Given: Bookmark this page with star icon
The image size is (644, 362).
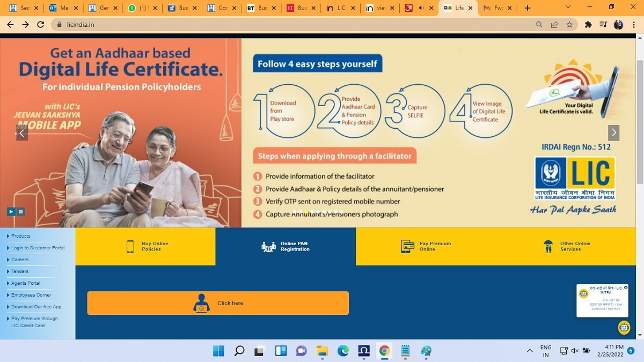Looking at the screenshot, I should click(569, 25).
